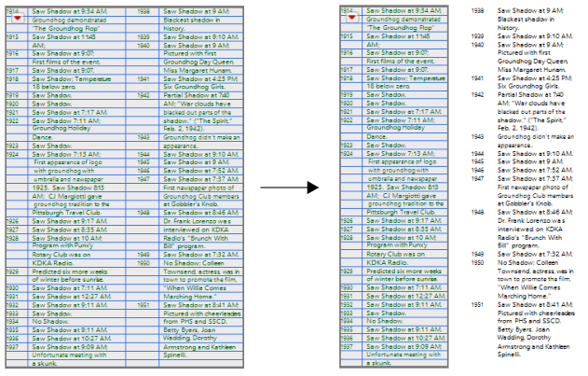Click "First appearance of logo" in the right table
588x376 pixels.
coord(402,161)
